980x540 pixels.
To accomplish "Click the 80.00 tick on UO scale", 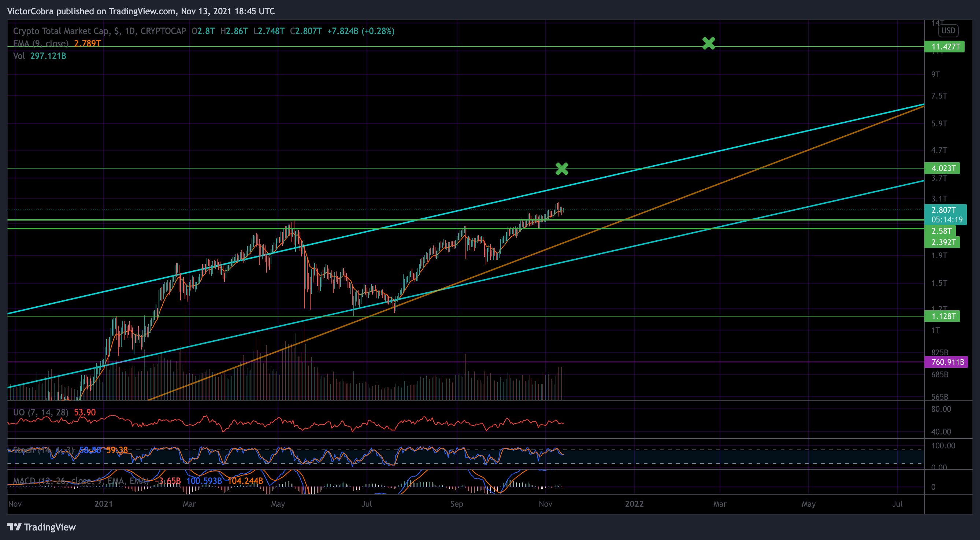I will [x=941, y=409].
